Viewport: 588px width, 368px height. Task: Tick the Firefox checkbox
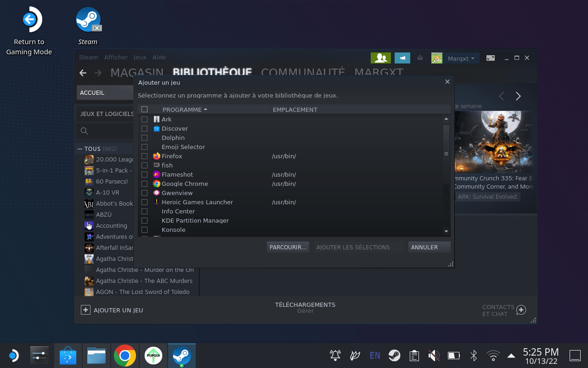pos(144,156)
